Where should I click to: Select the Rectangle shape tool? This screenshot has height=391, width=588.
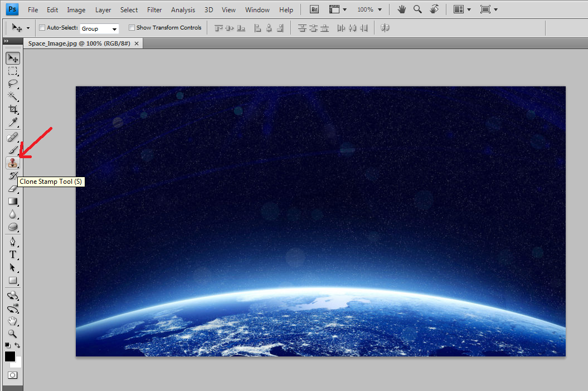point(13,280)
